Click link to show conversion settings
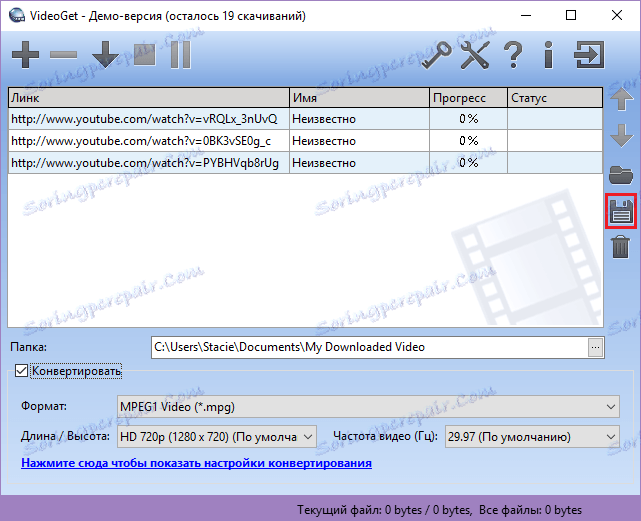 click(196, 463)
